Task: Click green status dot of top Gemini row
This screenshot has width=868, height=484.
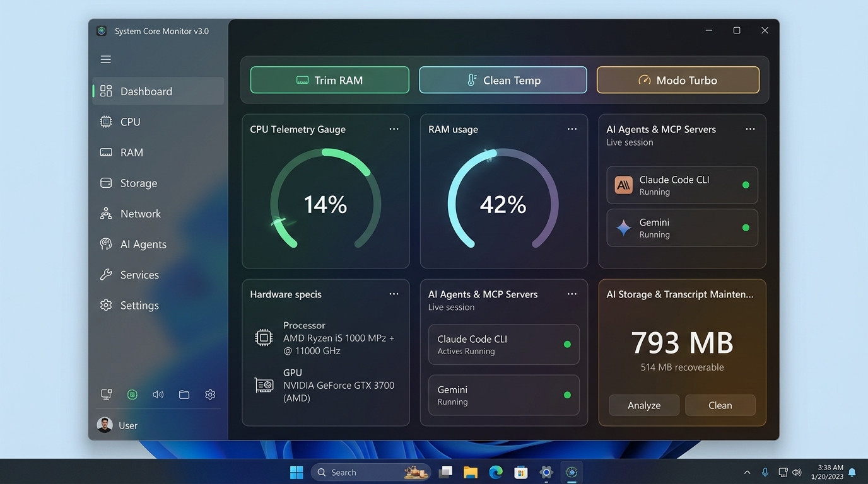Action: pyautogui.click(x=746, y=228)
